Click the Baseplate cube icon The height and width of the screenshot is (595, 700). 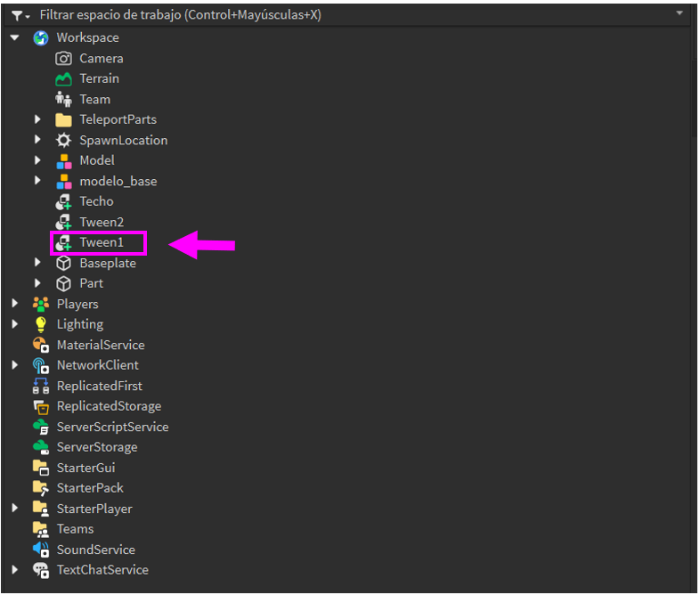point(63,264)
